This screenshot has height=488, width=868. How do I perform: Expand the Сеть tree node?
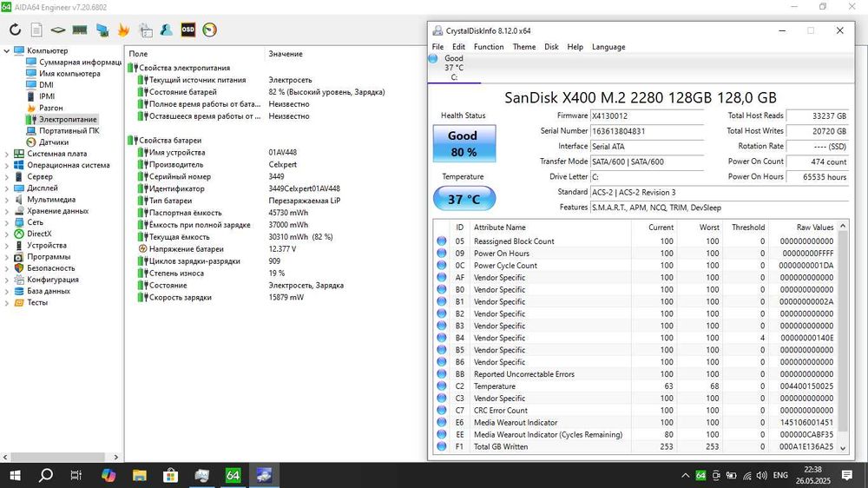pyautogui.click(x=7, y=222)
